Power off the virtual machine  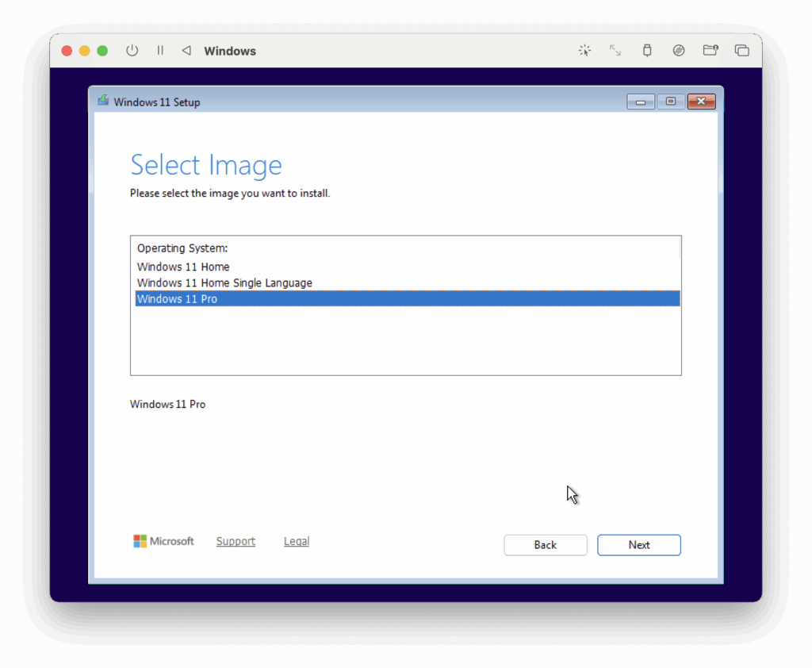click(132, 50)
